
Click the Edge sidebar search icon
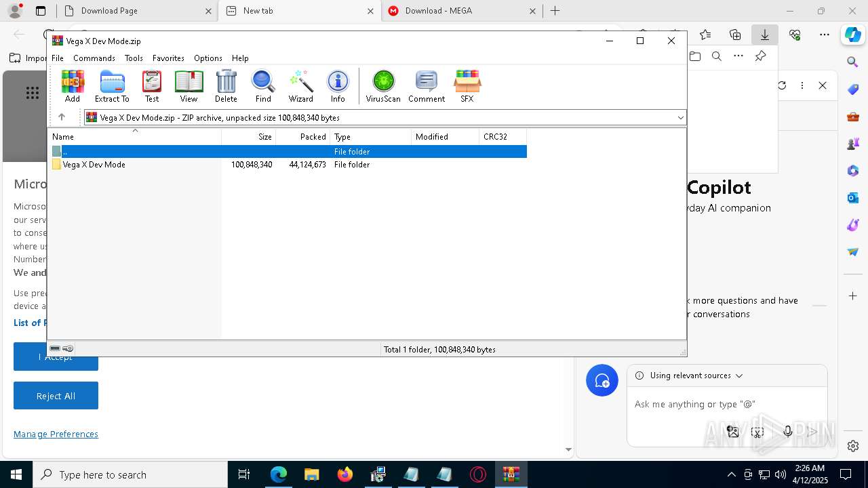[852, 62]
